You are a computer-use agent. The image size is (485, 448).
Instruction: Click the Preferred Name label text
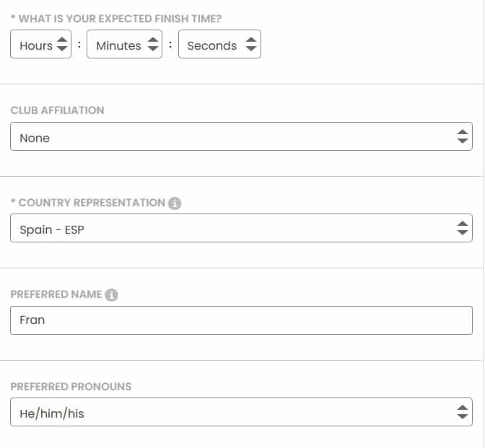(56, 294)
